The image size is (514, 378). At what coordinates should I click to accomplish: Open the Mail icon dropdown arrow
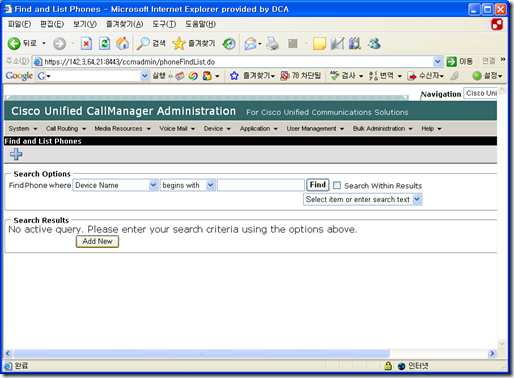[260, 44]
